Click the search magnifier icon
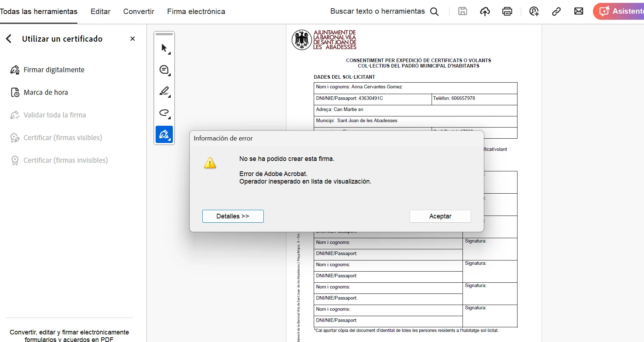This screenshot has height=342, width=644. coord(434,11)
